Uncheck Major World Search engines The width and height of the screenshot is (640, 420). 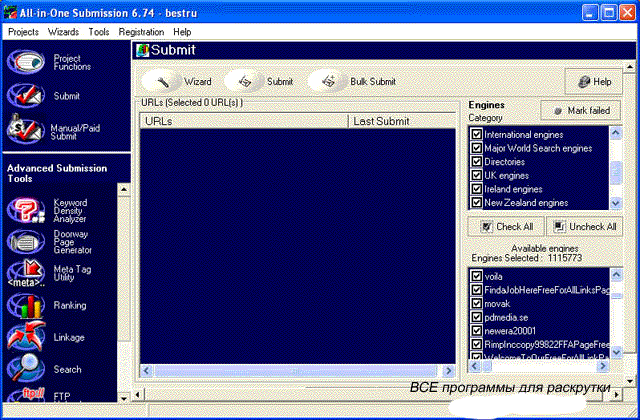coord(476,148)
